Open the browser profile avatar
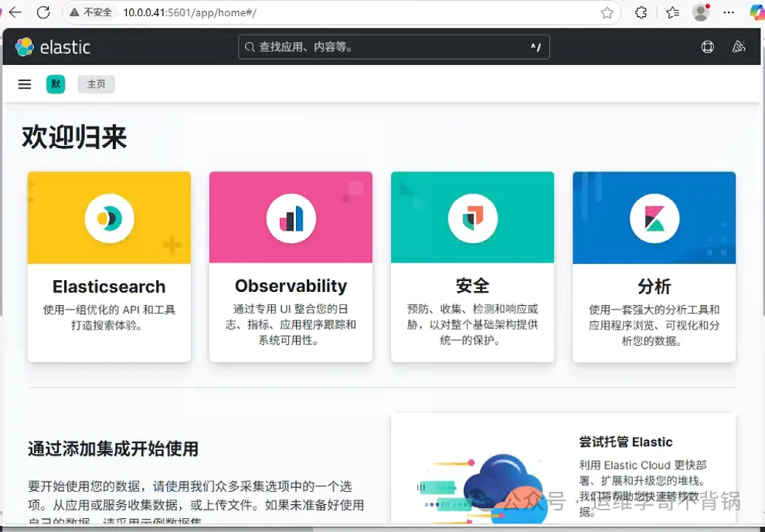765x532 pixels. [701, 12]
